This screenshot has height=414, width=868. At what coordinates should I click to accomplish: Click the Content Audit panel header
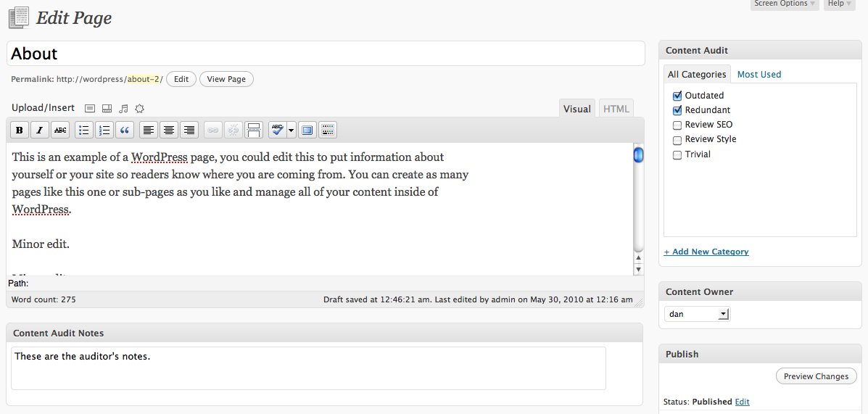tap(760, 50)
